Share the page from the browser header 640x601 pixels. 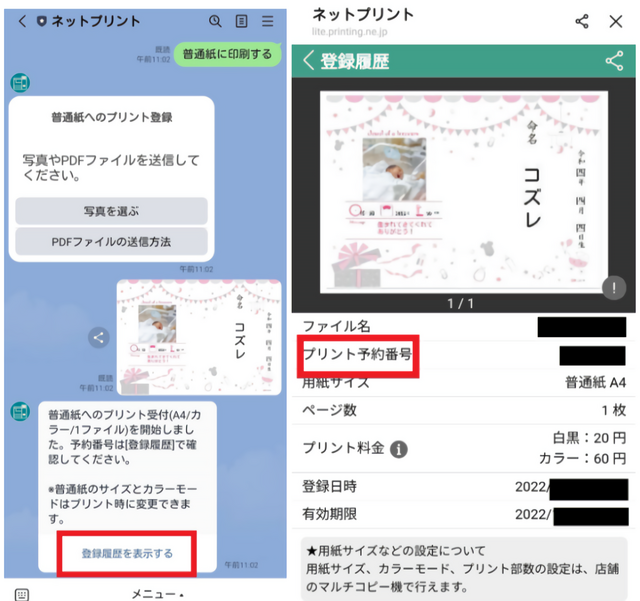pyautogui.click(x=582, y=21)
